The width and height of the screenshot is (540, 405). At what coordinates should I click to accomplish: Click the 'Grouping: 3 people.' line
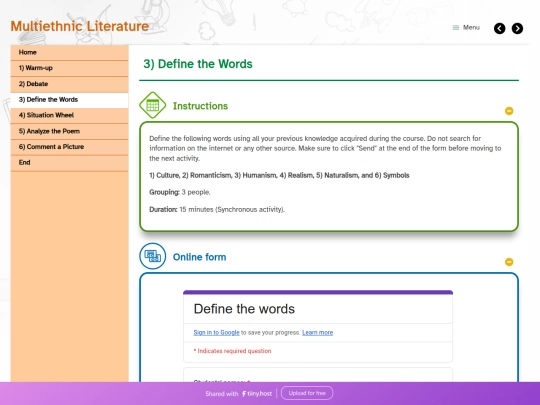180,192
